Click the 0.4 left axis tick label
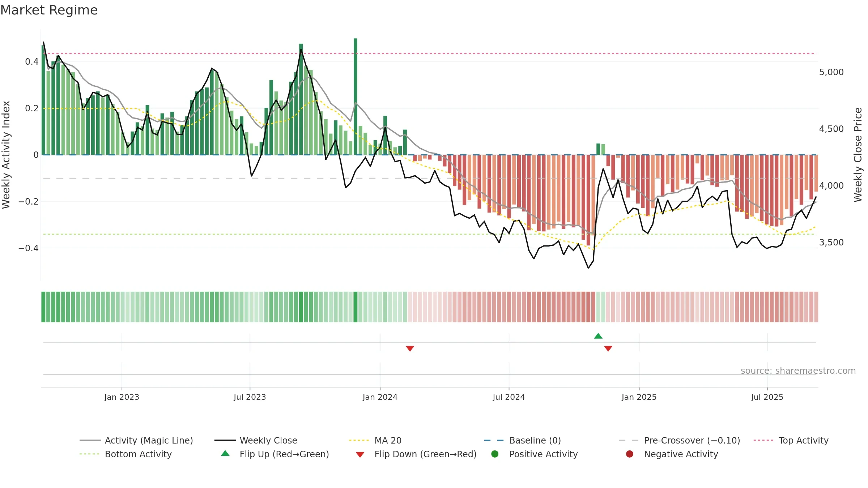The height and width of the screenshot is (488, 868). tap(32, 62)
